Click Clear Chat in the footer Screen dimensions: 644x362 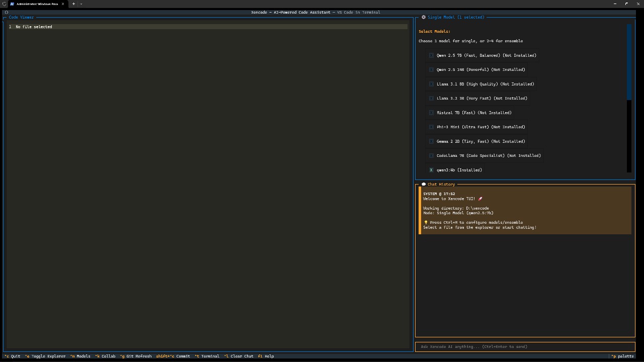coord(239,356)
